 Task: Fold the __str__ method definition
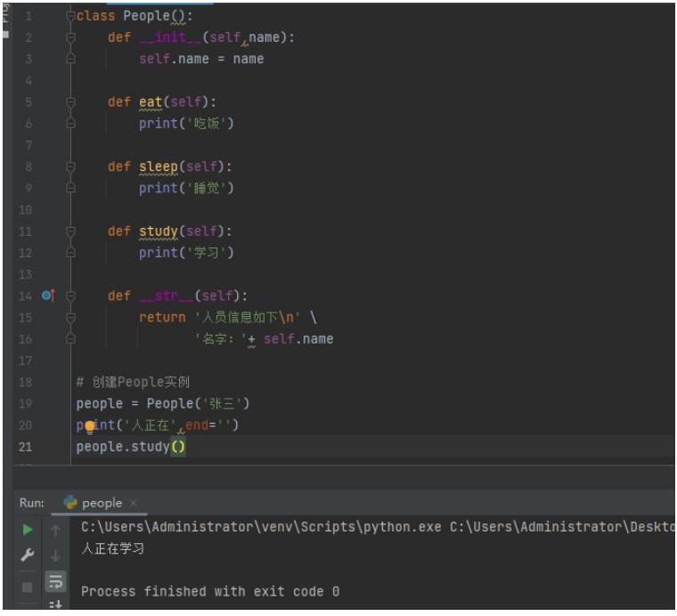coord(72,296)
